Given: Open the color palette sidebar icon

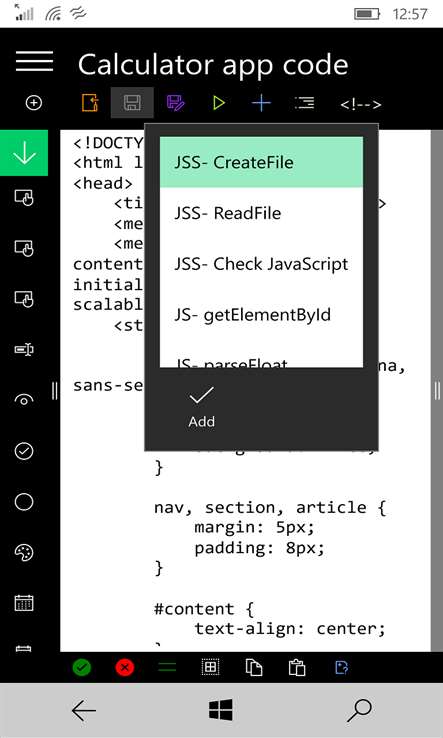Looking at the screenshot, I should click(24, 553).
